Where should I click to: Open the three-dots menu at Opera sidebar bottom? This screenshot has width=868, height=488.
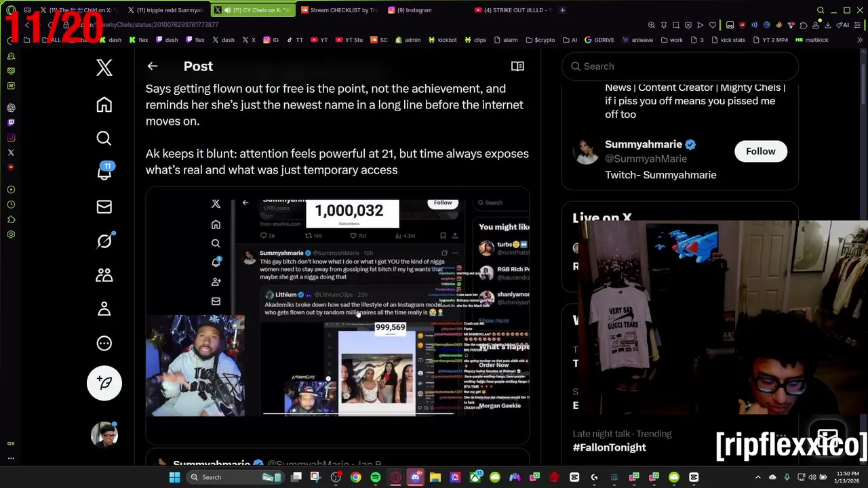(x=11, y=458)
